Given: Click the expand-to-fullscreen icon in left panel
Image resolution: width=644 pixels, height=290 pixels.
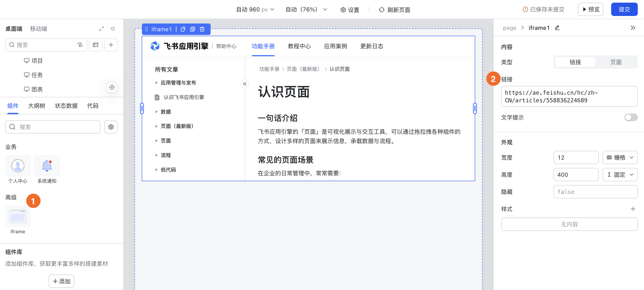Looking at the screenshot, I should pos(101,29).
